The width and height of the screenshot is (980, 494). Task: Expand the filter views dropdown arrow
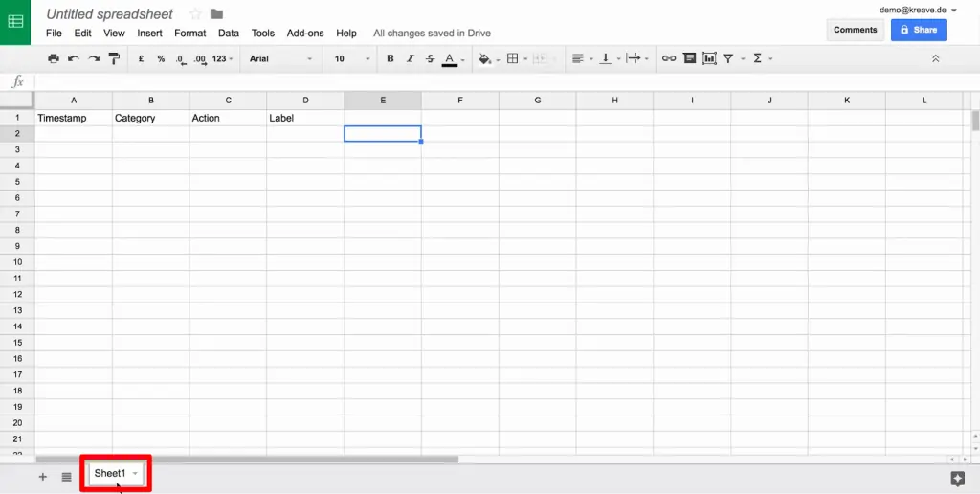pyautogui.click(x=743, y=59)
